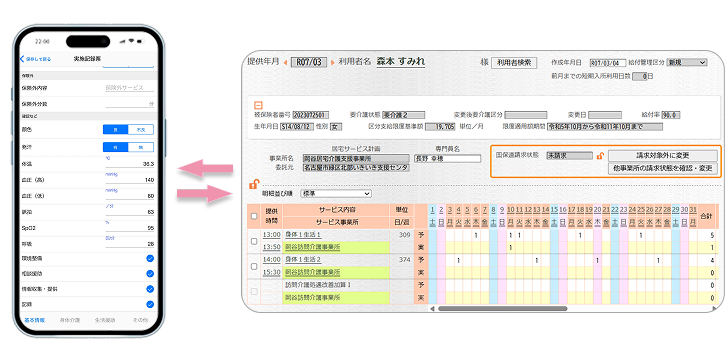Click the 提供年月 field showing R07/03
This screenshot has height=363, width=725.
tap(308, 62)
